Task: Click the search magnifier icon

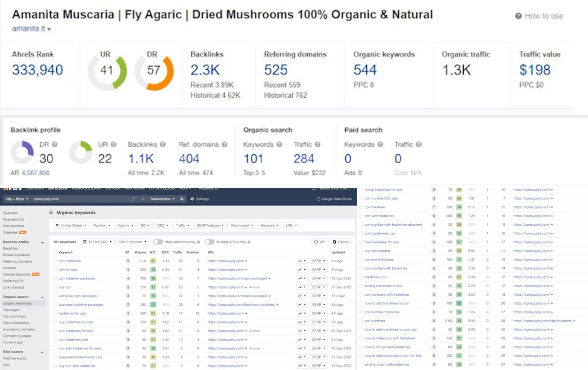Action: pyautogui.click(x=182, y=199)
